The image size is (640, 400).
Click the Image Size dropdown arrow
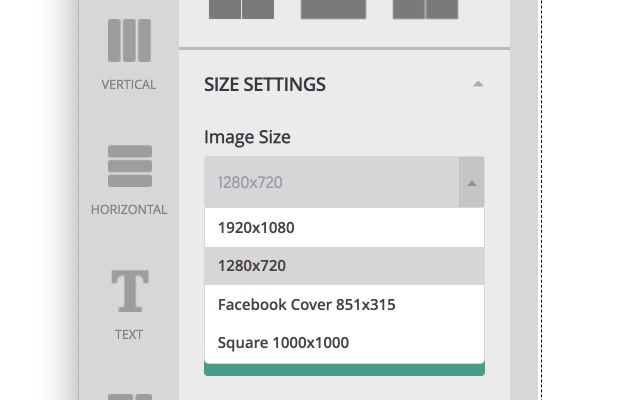tap(471, 183)
